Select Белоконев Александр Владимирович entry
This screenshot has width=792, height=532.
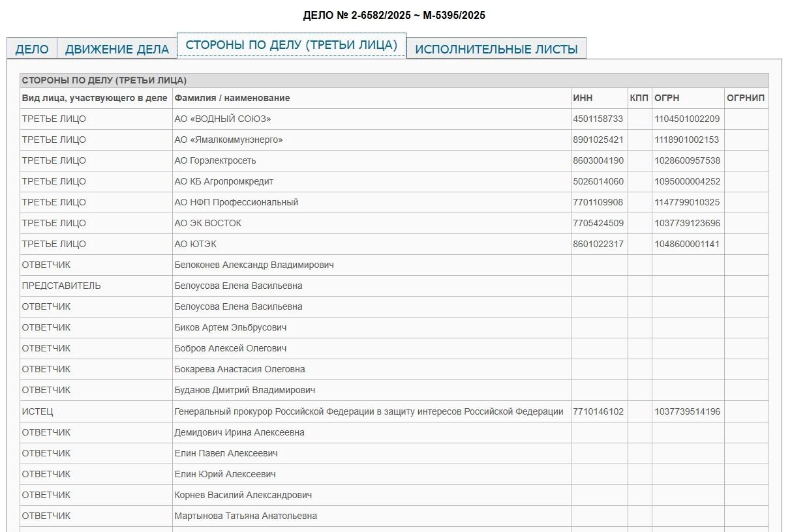coord(254,265)
